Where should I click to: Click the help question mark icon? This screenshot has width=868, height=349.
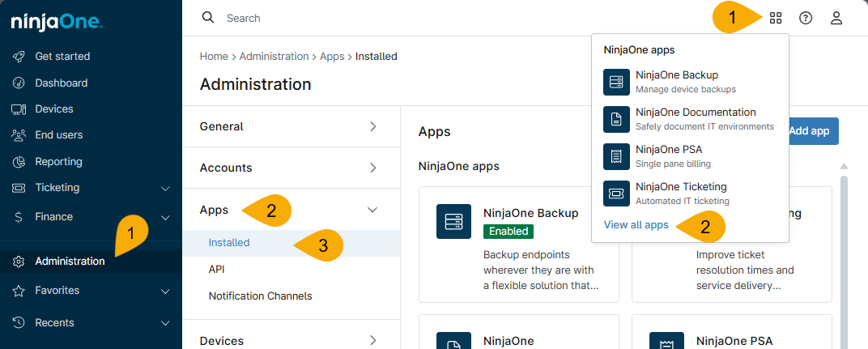(806, 18)
